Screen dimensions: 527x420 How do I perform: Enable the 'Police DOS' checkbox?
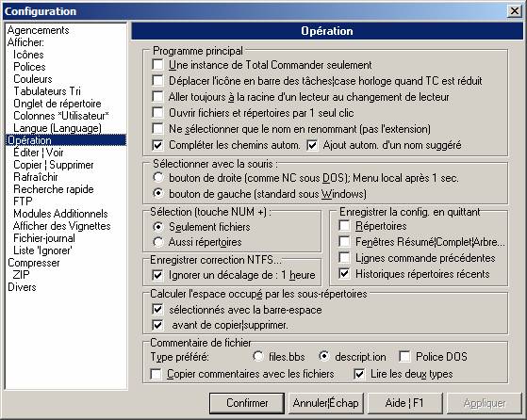(x=404, y=356)
